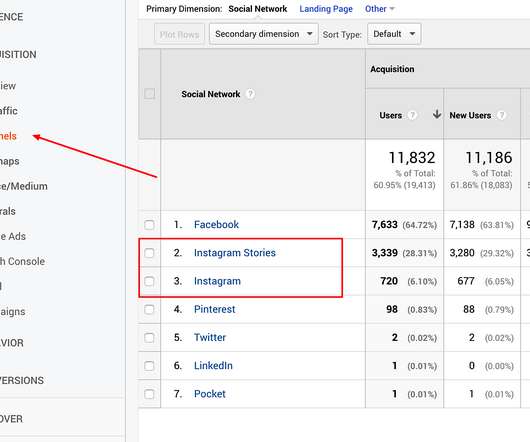Open the Google Ads sidebar item
This screenshot has height=442, width=530.
tap(13, 236)
